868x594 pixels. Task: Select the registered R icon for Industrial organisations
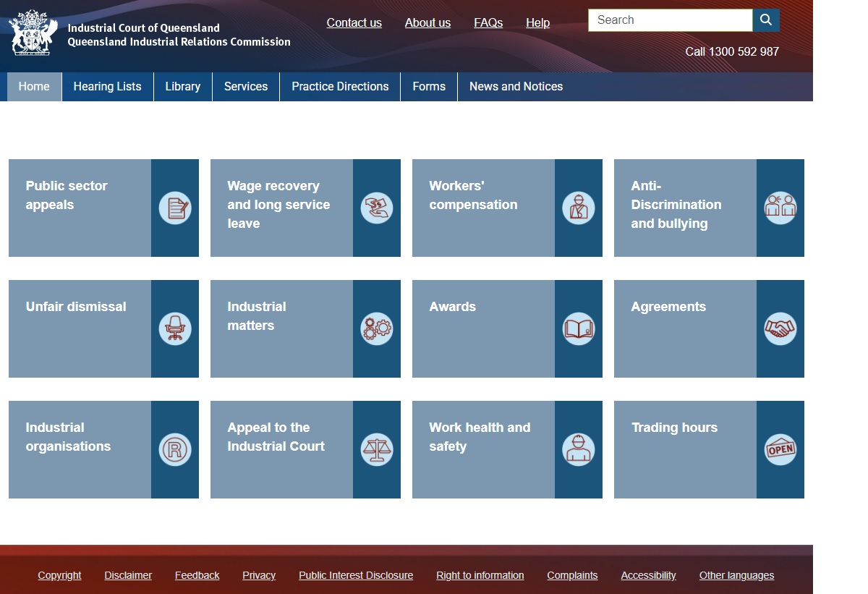[x=175, y=450]
